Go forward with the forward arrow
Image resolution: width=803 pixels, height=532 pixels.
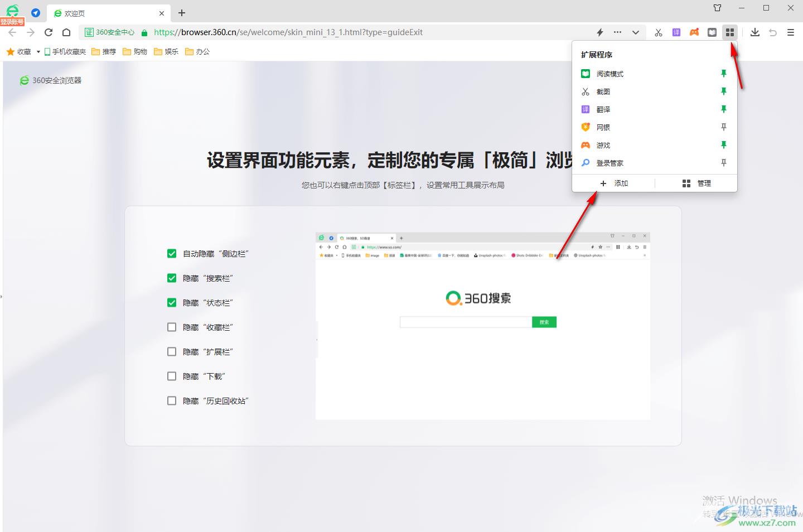[30, 32]
